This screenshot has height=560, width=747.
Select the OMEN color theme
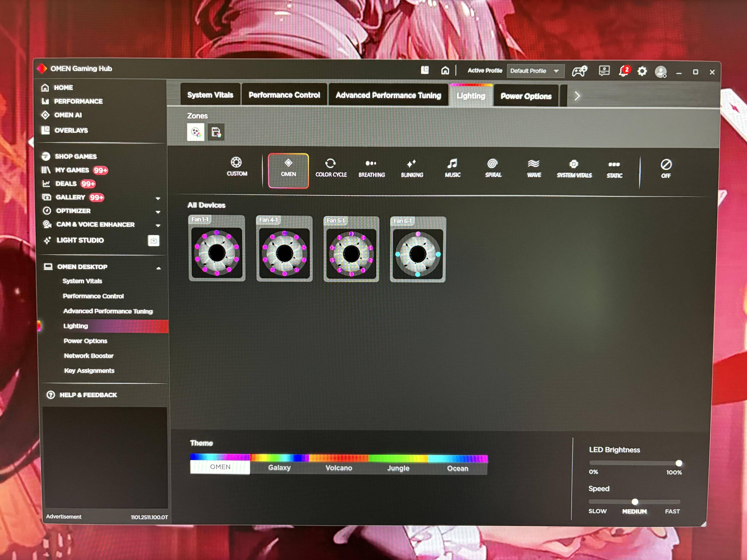click(x=220, y=464)
